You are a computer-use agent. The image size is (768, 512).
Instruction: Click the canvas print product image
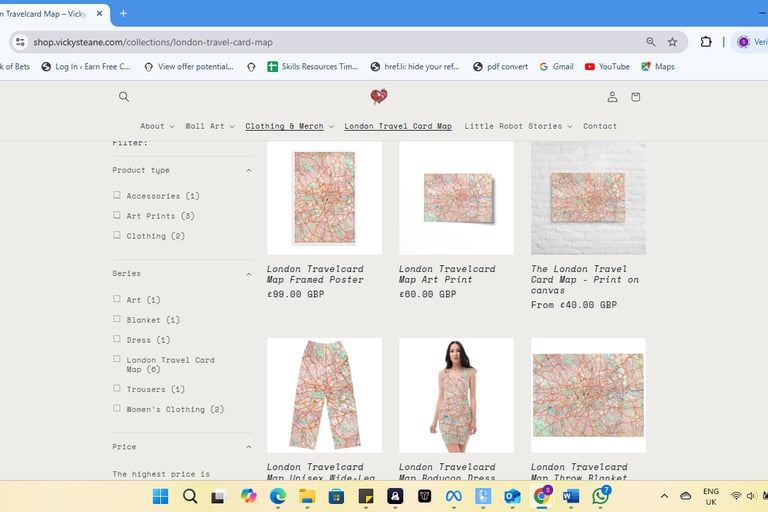[x=588, y=198]
